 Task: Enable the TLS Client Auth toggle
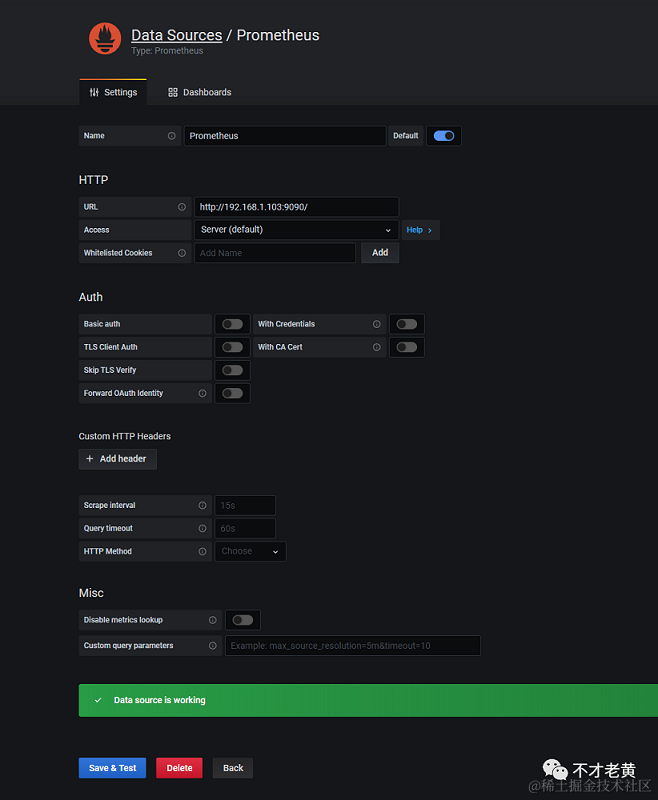[x=233, y=347]
